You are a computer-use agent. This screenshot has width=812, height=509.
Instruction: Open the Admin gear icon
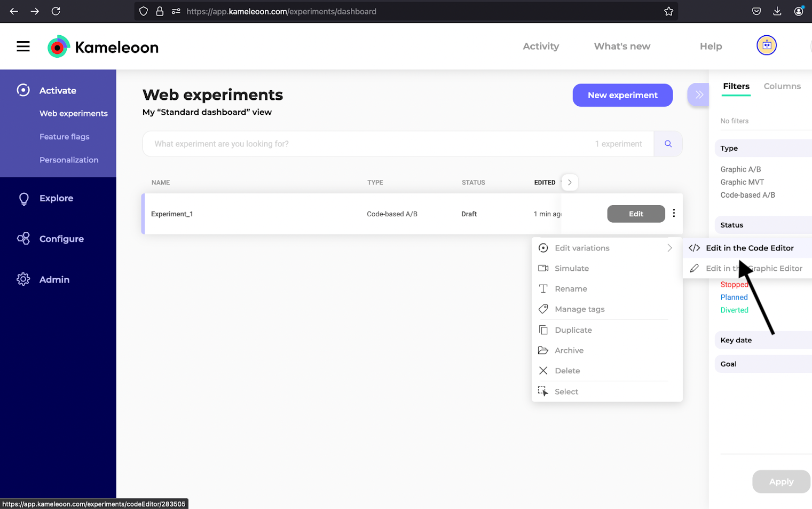click(x=23, y=279)
